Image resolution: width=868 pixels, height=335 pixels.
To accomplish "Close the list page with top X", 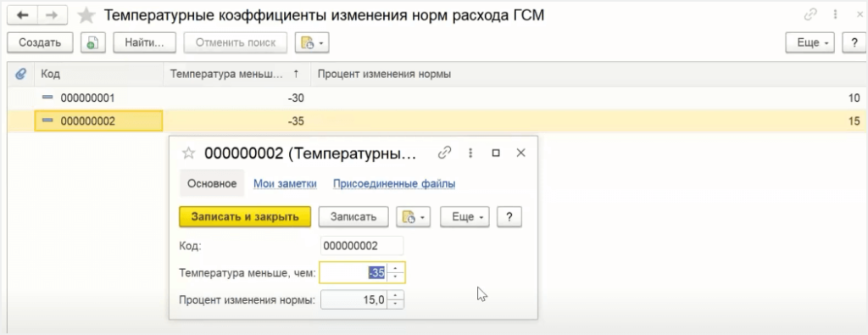I will tap(859, 15).
